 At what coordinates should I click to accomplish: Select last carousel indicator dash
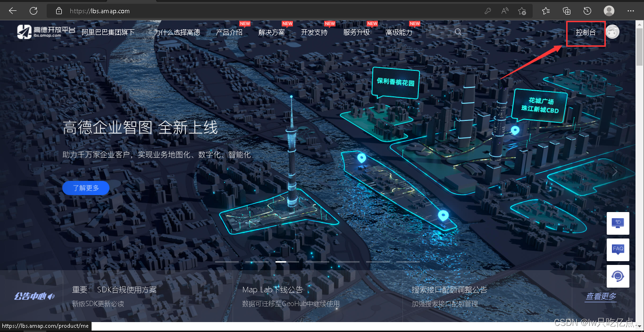(408, 262)
